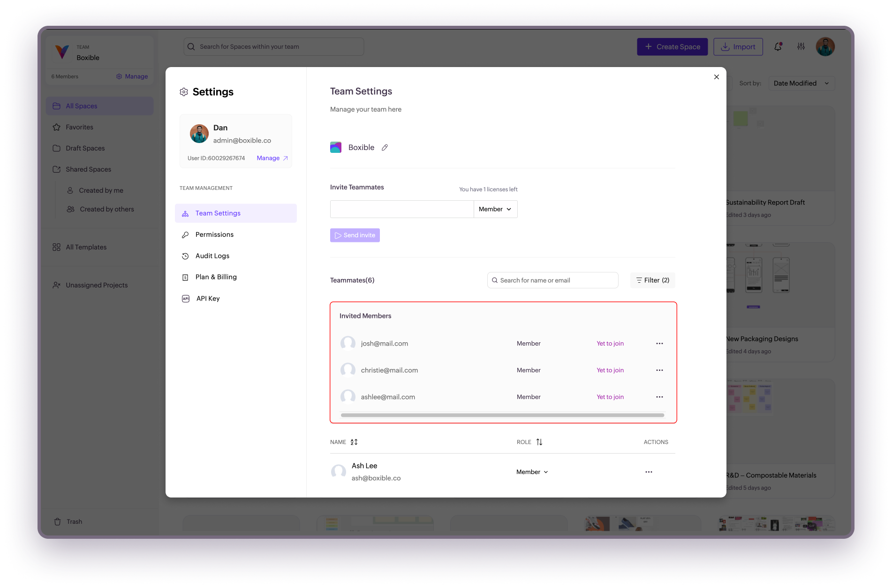Open the Date Modified sort dropdown
Image resolution: width=892 pixels, height=588 pixels.
tap(801, 83)
